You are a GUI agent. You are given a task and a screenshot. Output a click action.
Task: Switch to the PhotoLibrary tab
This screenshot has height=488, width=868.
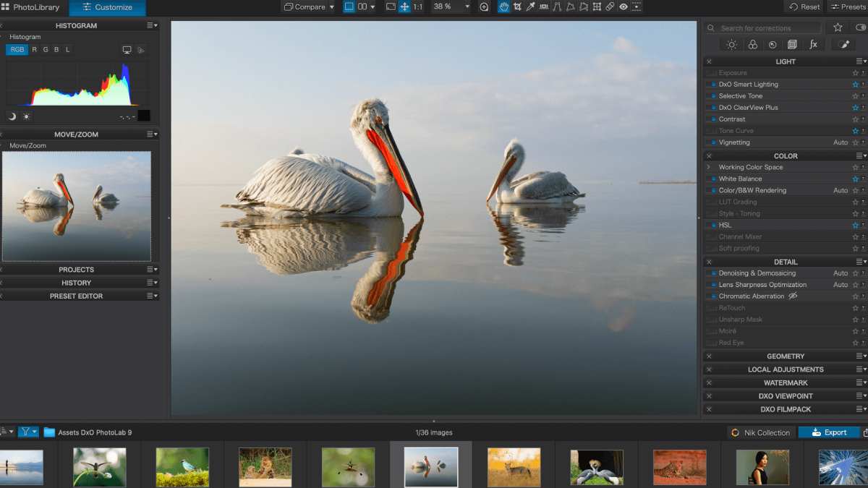coord(30,7)
